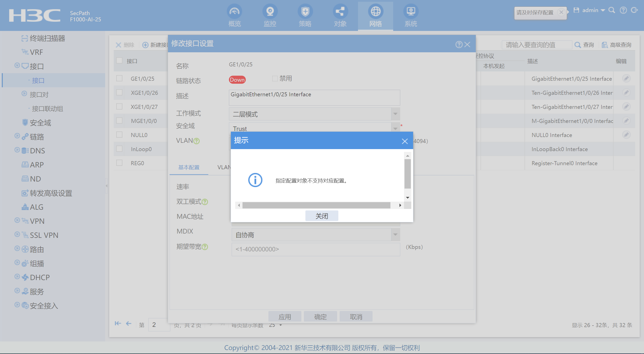Open the 对象 objects icon
This screenshot has width=644, height=354.
(340, 11)
